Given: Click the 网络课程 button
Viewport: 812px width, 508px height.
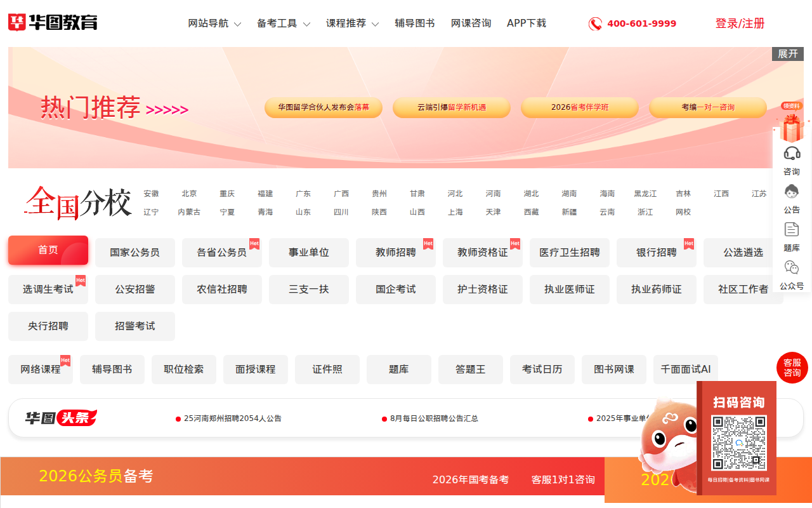Looking at the screenshot, I should coord(41,370).
